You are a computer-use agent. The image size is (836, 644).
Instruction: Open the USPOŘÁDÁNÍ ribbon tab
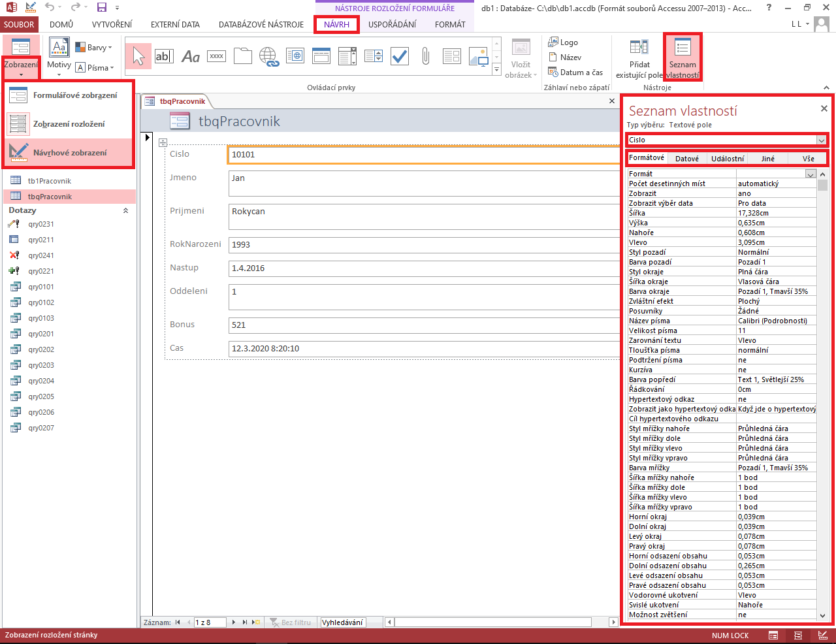(x=392, y=24)
